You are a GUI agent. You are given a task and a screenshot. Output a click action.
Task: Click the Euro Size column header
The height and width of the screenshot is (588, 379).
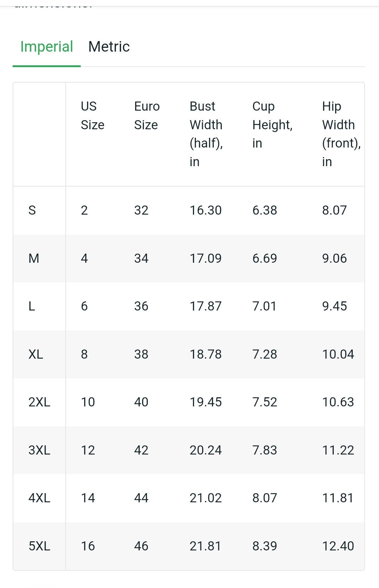coord(147,116)
